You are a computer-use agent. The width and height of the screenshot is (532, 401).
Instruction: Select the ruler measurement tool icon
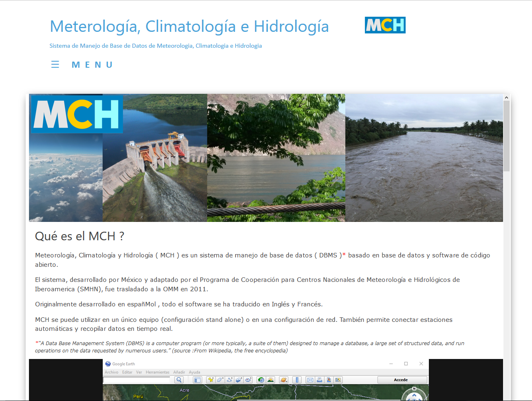297,380
